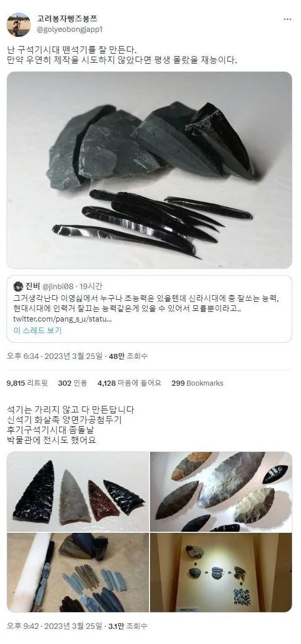
Task: Open the four arrowheads photo thumbnail
Action: coord(78,492)
